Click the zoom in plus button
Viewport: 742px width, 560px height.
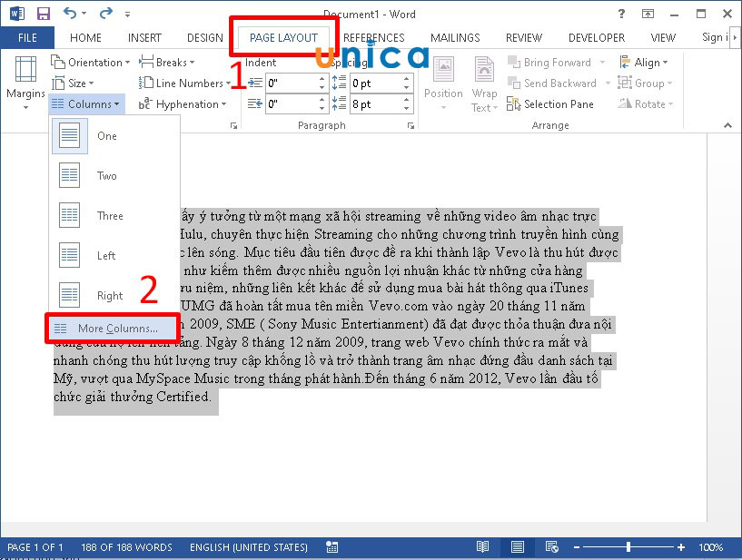[680, 547]
